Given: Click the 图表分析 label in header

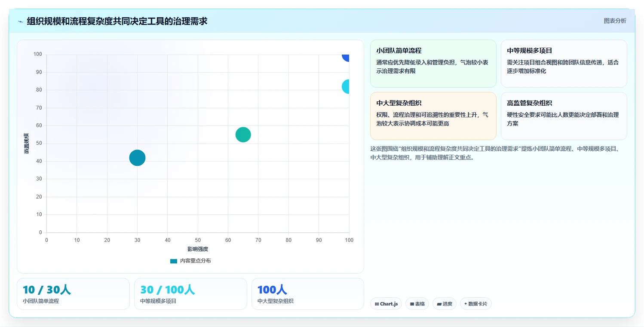Looking at the screenshot, I should pyautogui.click(x=615, y=21).
